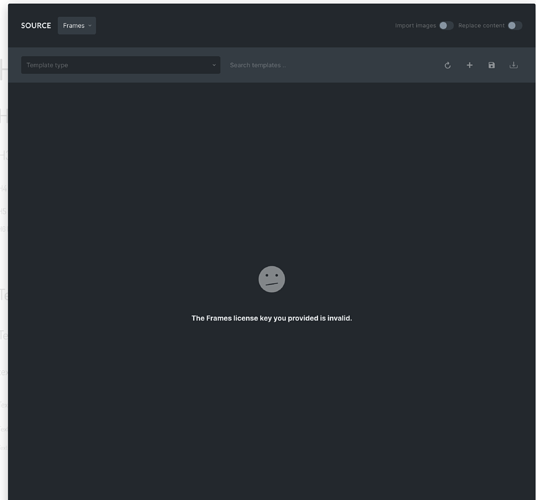
Task: Click the Replace content label
Action: click(x=481, y=26)
